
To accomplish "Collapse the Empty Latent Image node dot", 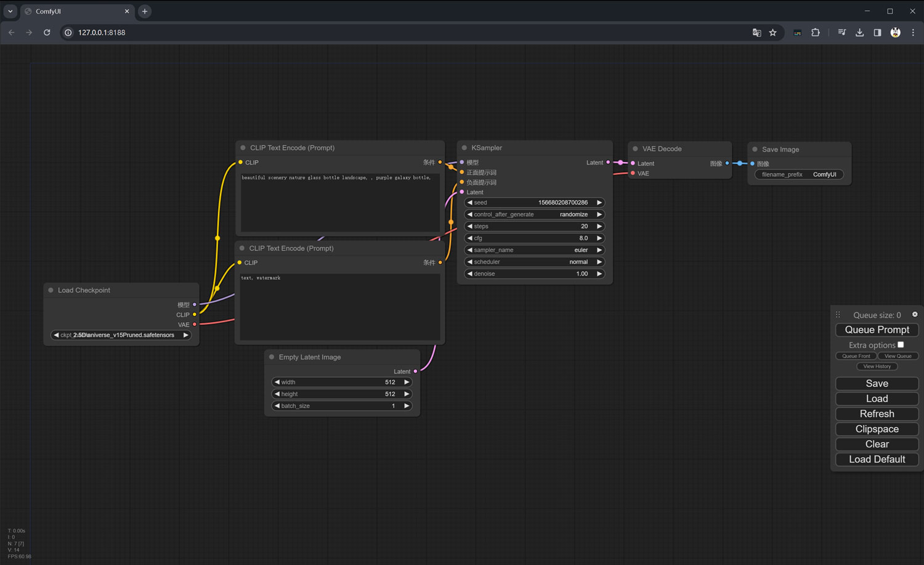I will coord(272,357).
